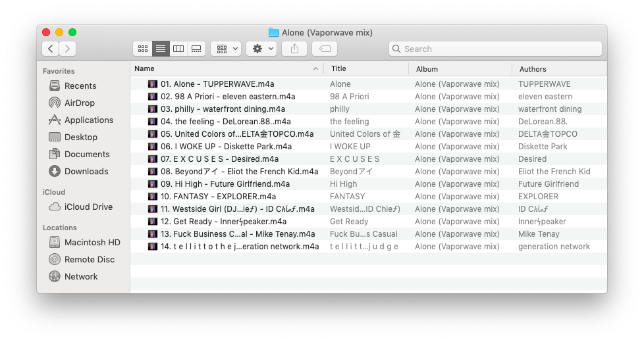Click the Authors cell 'eleven eastern'
Screen dimensions: 644x342
(545, 97)
